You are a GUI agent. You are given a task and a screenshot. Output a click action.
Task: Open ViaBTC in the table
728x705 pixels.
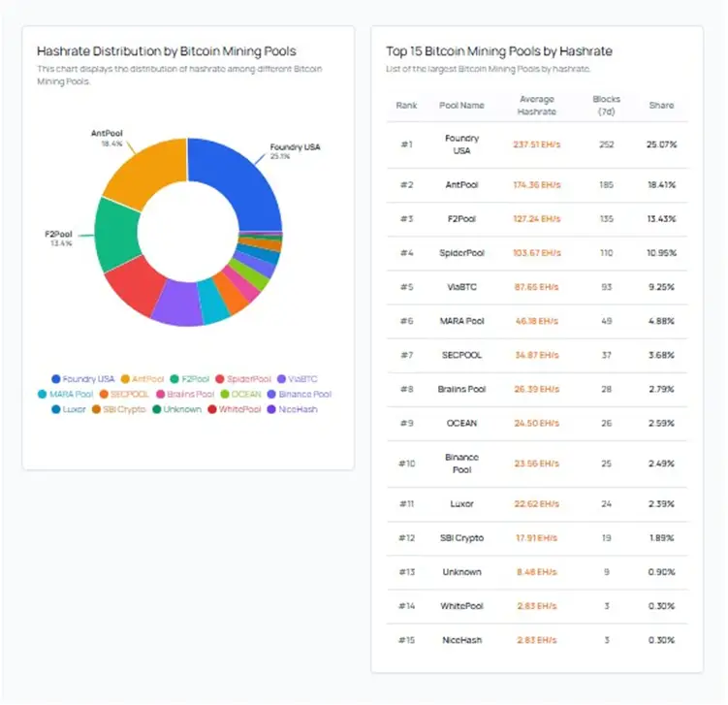[462, 287]
